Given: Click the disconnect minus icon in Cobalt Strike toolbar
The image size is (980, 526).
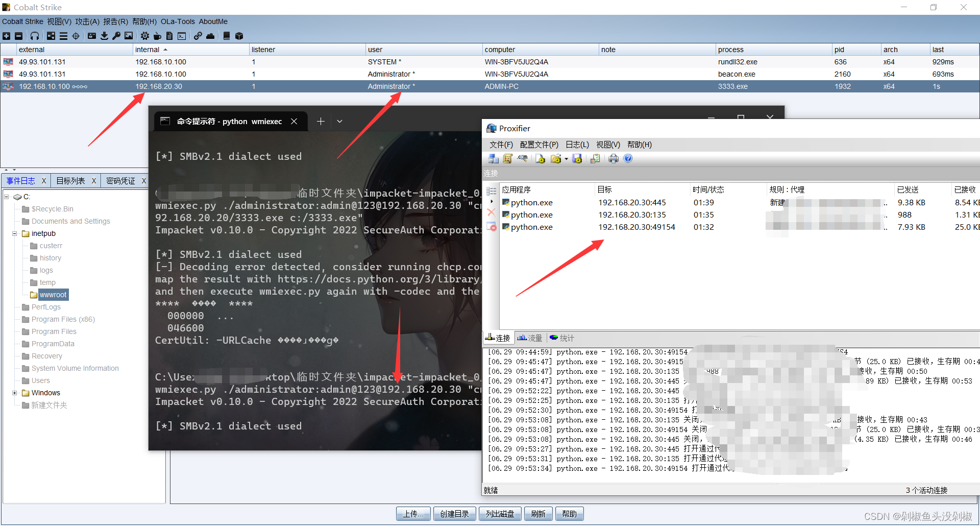Looking at the screenshot, I should [x=18, y=36].
